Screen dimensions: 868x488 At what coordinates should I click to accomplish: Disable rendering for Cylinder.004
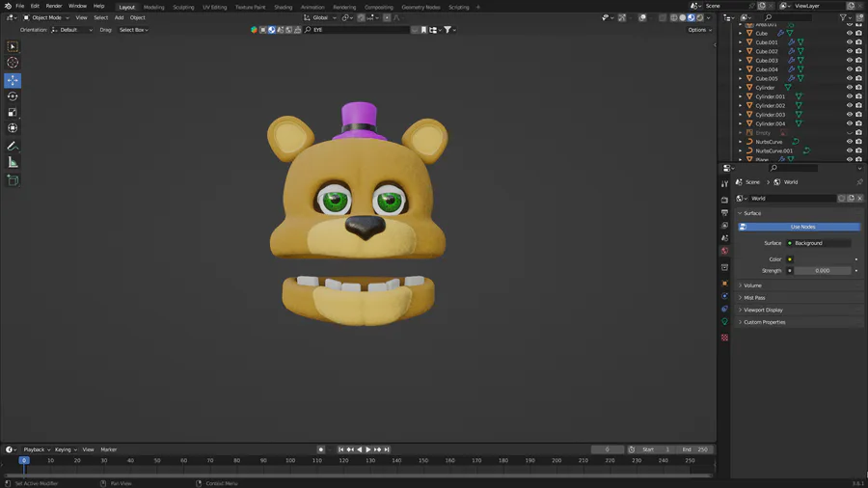[858, 123]
